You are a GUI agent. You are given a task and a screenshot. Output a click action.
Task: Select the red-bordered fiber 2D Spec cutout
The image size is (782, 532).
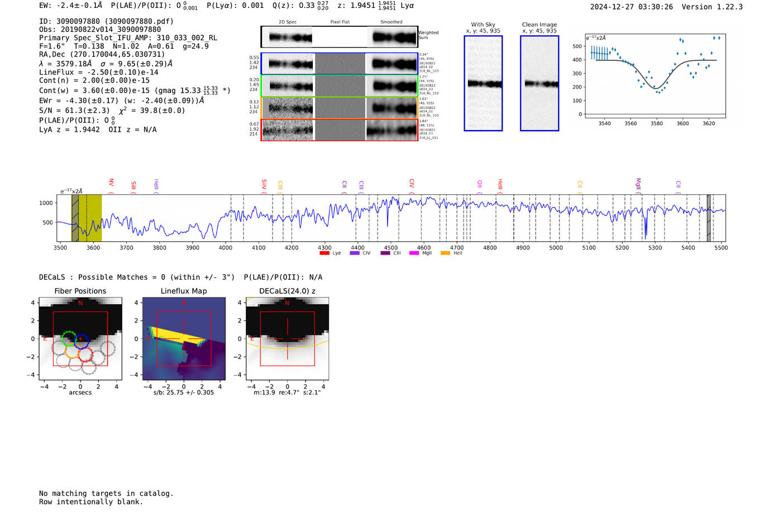click(288, 130)
